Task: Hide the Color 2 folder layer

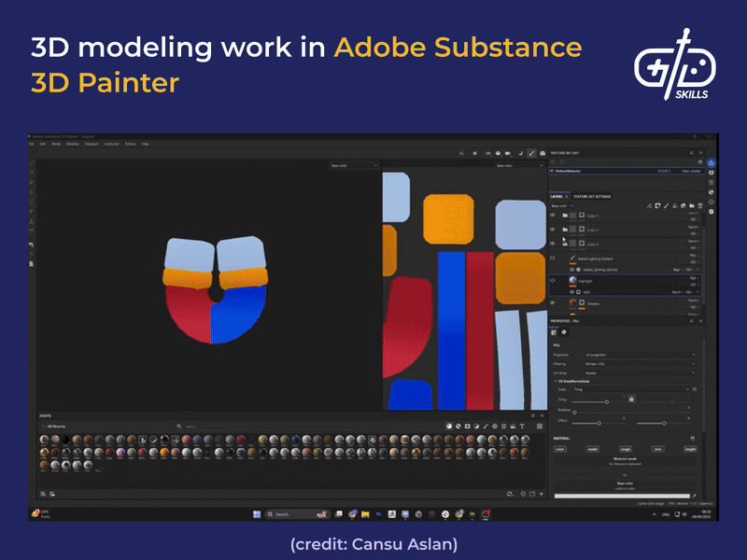Action: point(553,230)
